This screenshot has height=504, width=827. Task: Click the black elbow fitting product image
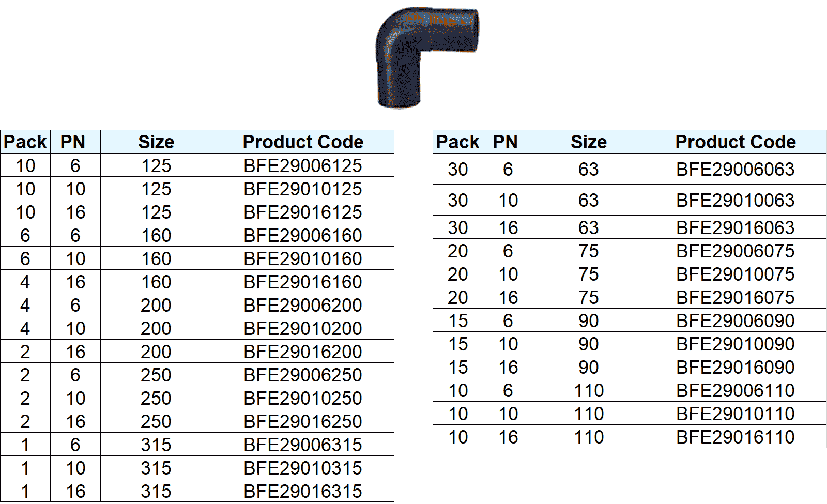tap(425, 56)
